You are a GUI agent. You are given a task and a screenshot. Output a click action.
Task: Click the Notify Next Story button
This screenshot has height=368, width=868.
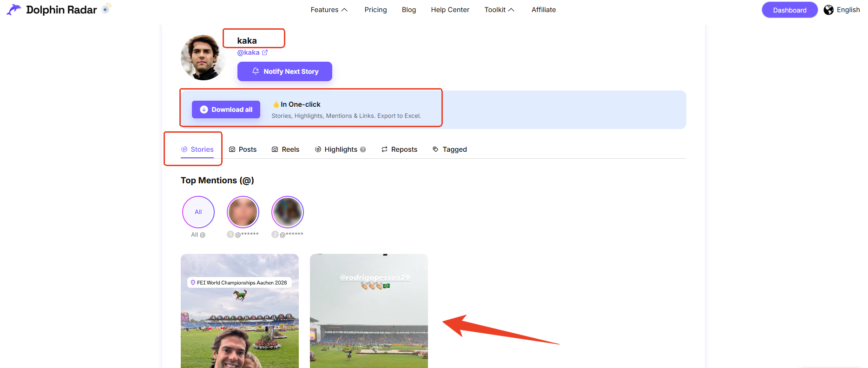click(x=285, y=71)
